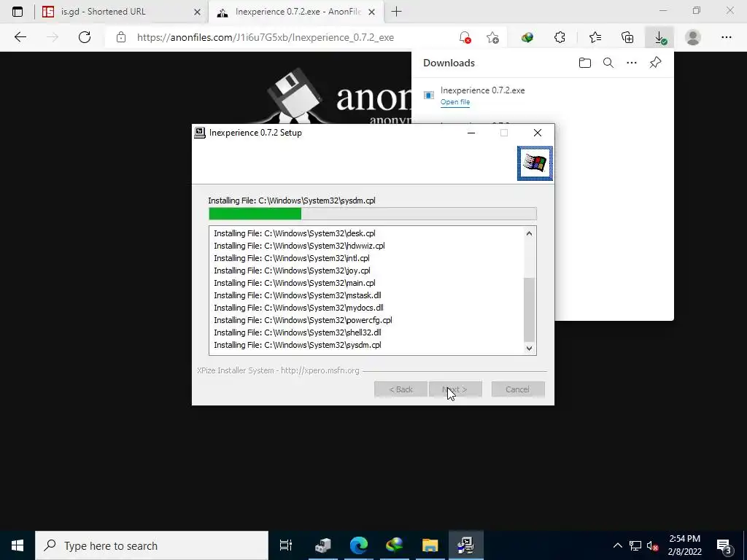Viewport: 747px width, 560px height.
Task: Pin the Downloads panel
Action: coord(656,63)
